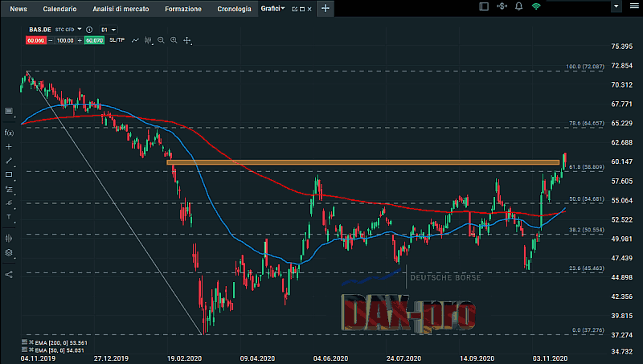Open the volume bars tool icon

[9, 238]
